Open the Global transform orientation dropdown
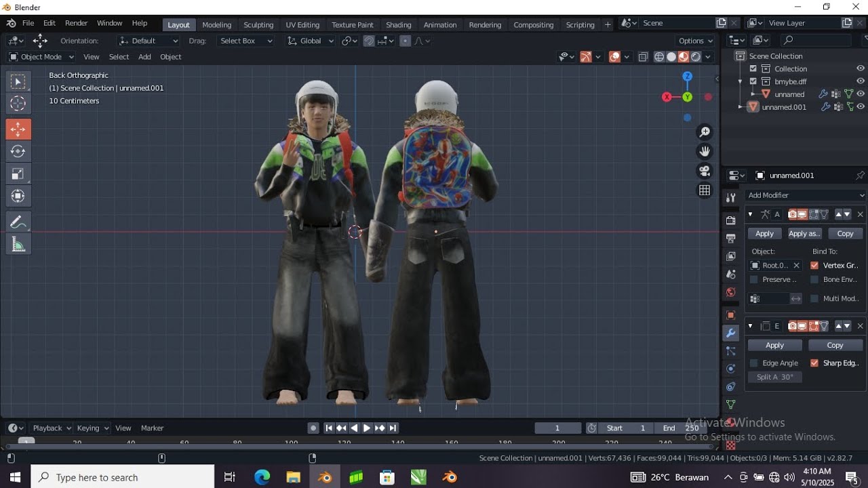The width and height of the screenshot is (868, 488). (311, 41)
